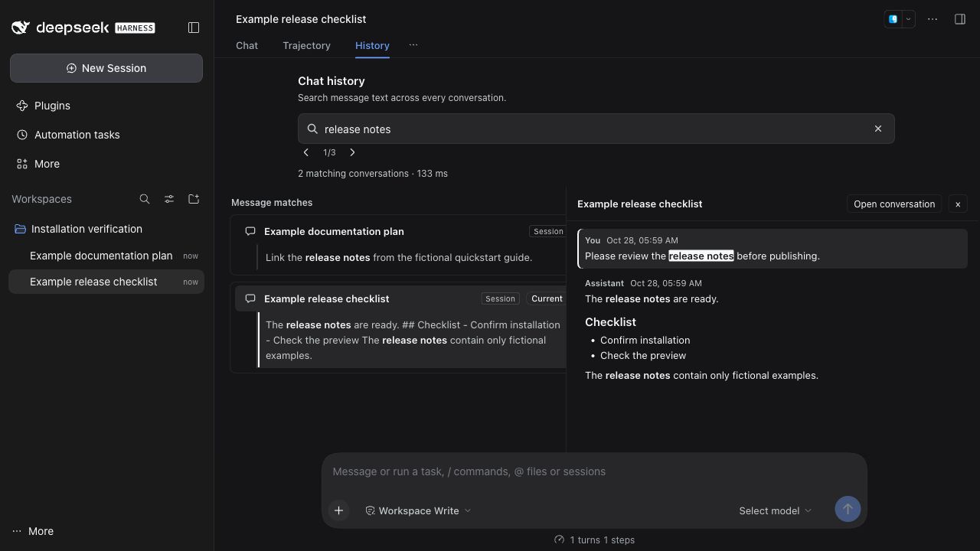Collapse the left sidebar panel icon
The image size is (980, 551).
(194, 28)
